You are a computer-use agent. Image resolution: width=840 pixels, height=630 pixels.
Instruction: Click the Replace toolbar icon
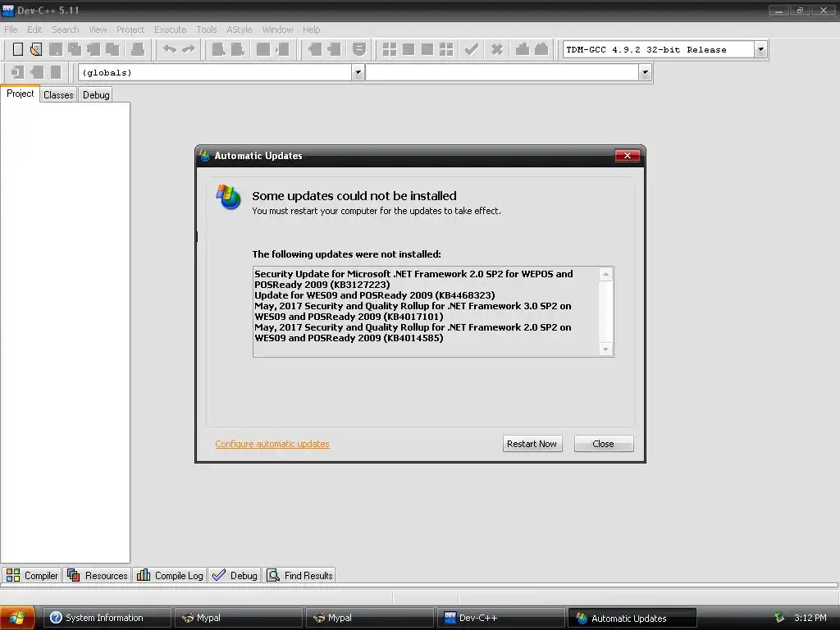click(237, 49)
